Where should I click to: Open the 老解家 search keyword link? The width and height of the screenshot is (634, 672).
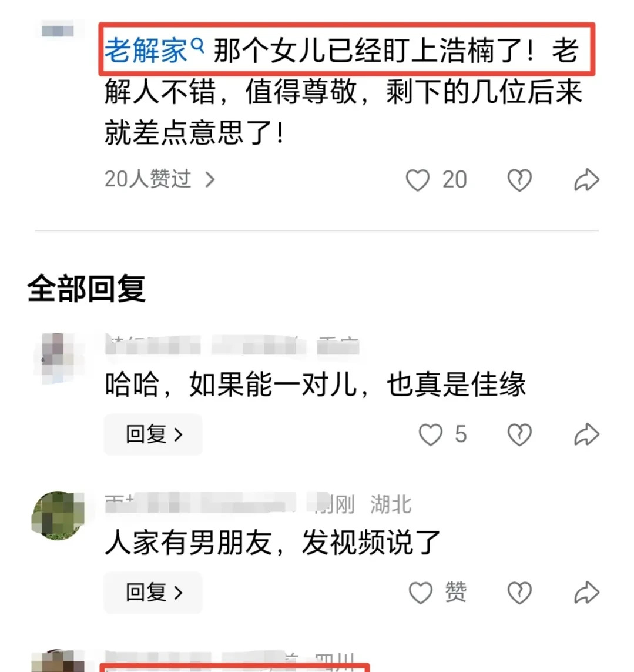click(146, 50)
